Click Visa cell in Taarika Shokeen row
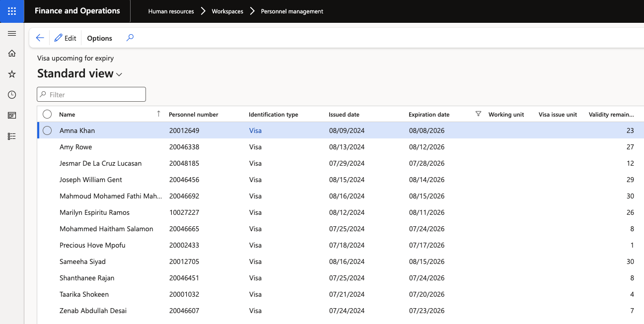Image resolution: width=644 pixels, height=324 pixels. [x=255, y=294]
